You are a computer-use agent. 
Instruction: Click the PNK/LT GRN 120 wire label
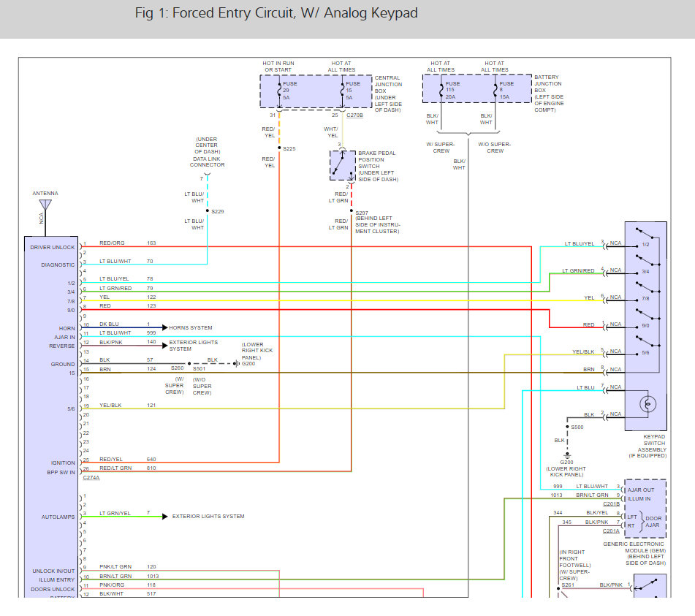[x=128, y=566]
